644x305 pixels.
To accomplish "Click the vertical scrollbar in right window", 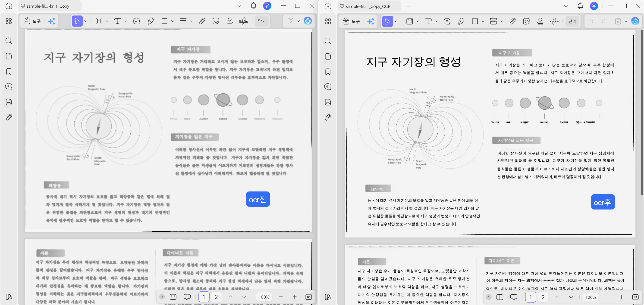I will 641,112.
